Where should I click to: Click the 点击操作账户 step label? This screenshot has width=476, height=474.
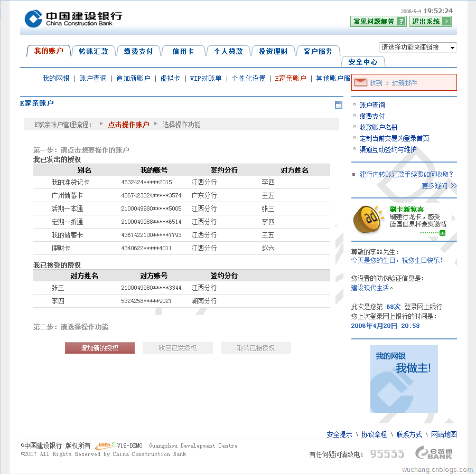(129, 125)
